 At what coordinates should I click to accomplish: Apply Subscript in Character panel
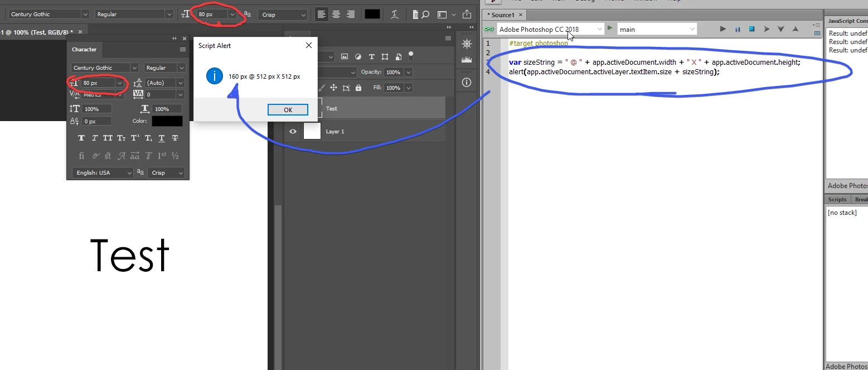tap(148, 138)
